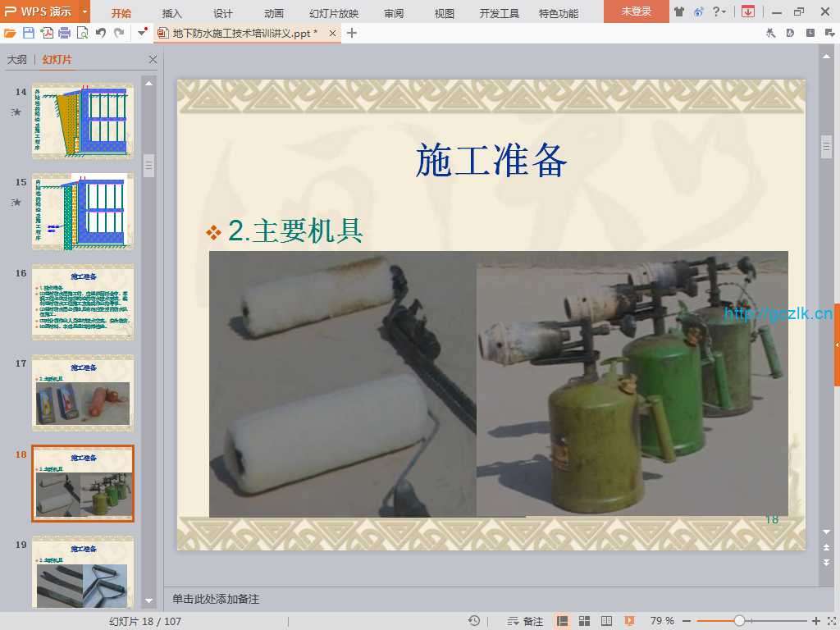Screen dimensions: 840x630
Task: Click the skin (shirt) icon in title bar
Action: 679,12
